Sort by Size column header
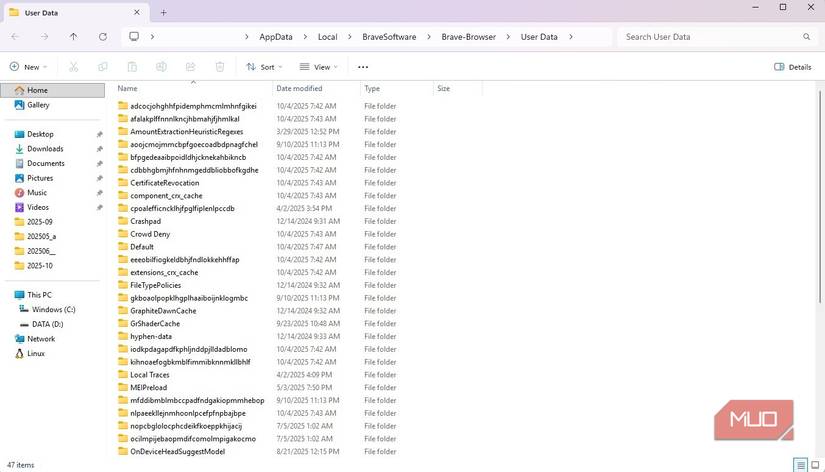825x472 pixels. [458, 88]
